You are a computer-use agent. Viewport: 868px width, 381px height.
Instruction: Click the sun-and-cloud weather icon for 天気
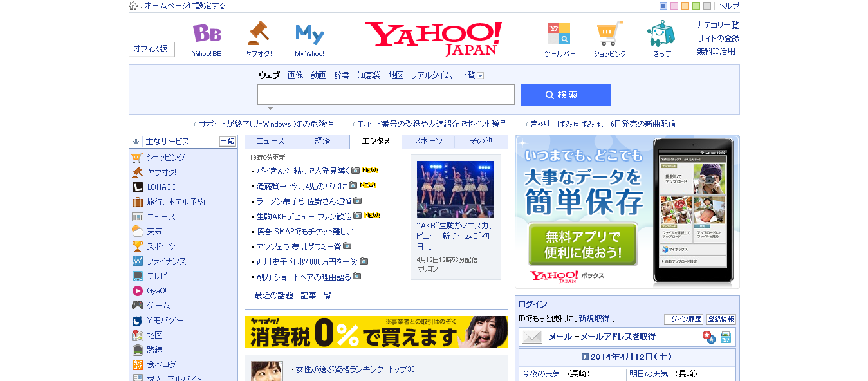pyautogui.click(x=137, y=232)
